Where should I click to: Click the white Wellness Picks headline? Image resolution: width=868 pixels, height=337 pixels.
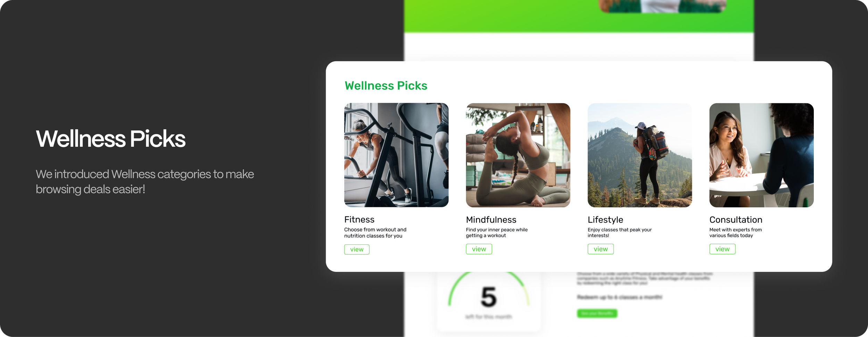(x=110, y=139)
